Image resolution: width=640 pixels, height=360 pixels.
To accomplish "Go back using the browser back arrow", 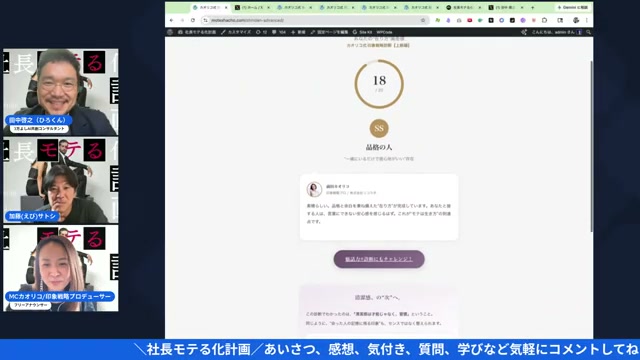I will pyautogui.click(x=171, y=20).
